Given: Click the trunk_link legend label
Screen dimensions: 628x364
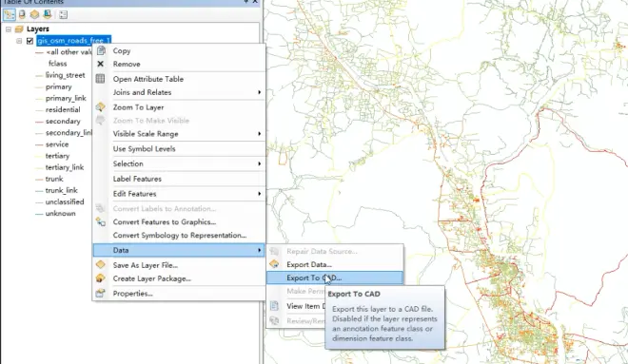Looking at the screenshot, I should point(61,190).
